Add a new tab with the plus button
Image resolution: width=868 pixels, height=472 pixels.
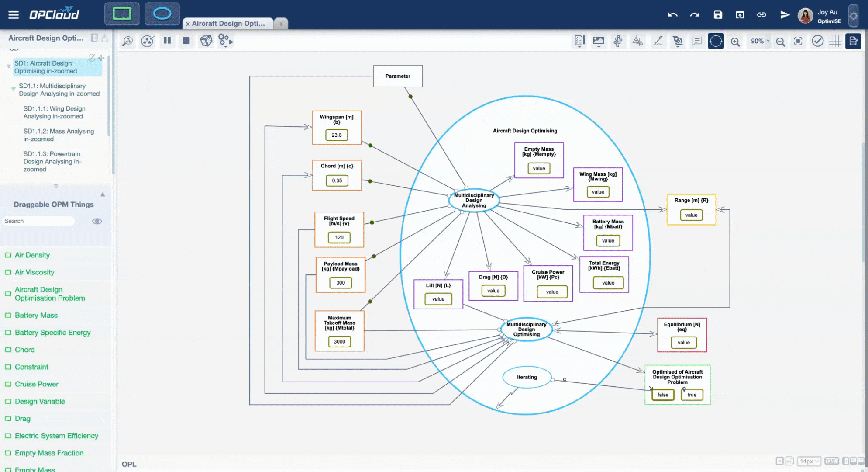click(281, 24)
